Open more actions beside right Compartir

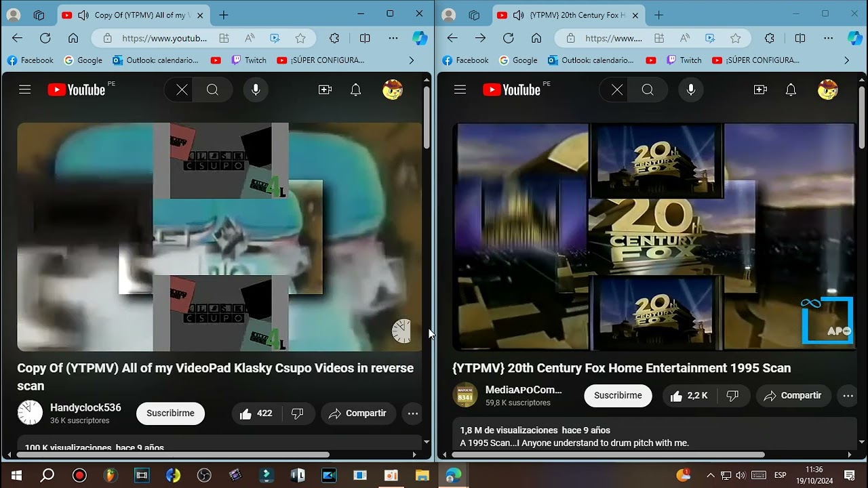click(848, 396)
